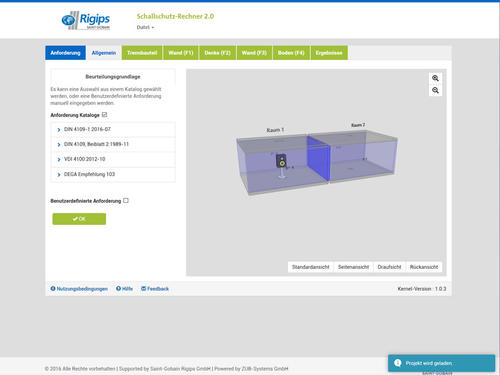Viewport: 500px width, 375px height.
Task: Toggle the Anforderung Kataloge checkbox
Action: pos(105,115)
